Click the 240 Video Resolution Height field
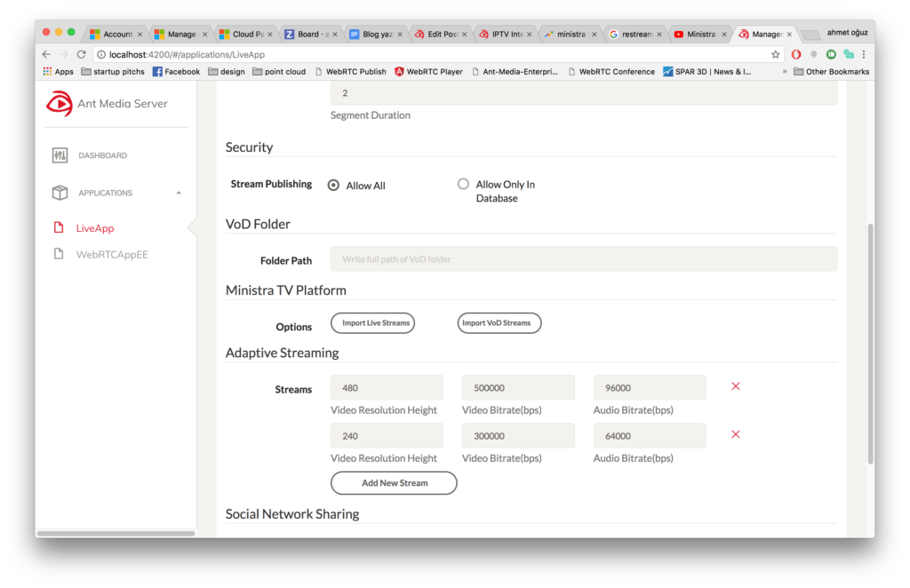 click(387, 435)
